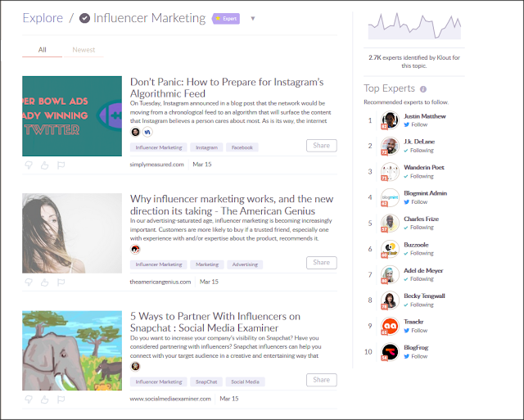Follow Blogmint Admin on Twitter
Image resolution: width=524 pixels, height=420 pixels.
(x=416, y=202)
